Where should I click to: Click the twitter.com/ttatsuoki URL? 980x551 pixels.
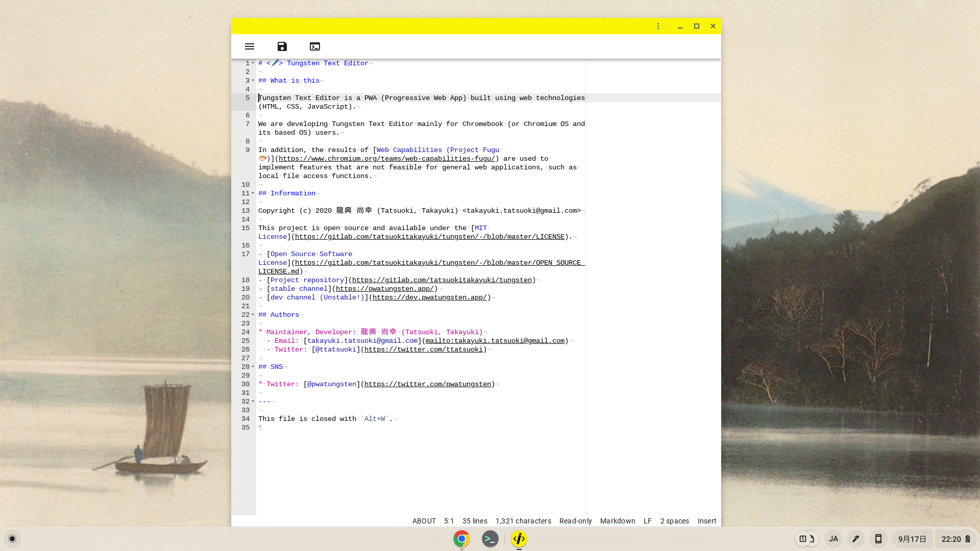click(x=424, y=349)
